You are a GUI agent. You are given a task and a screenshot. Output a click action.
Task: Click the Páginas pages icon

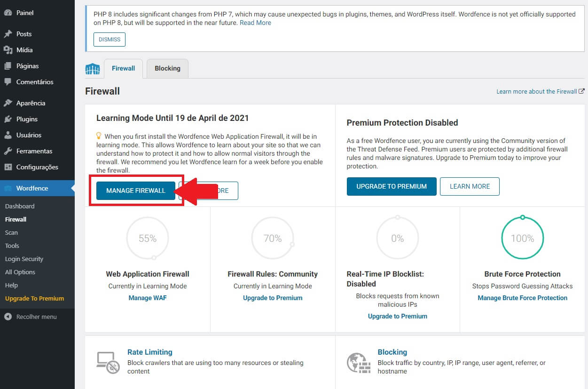click(x=8, y=66)
